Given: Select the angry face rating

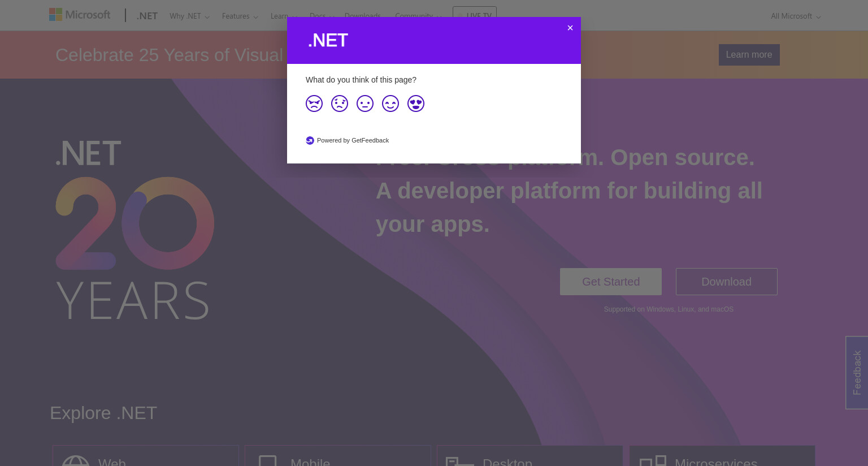Looking at the screenshot, I should point(314,103).
